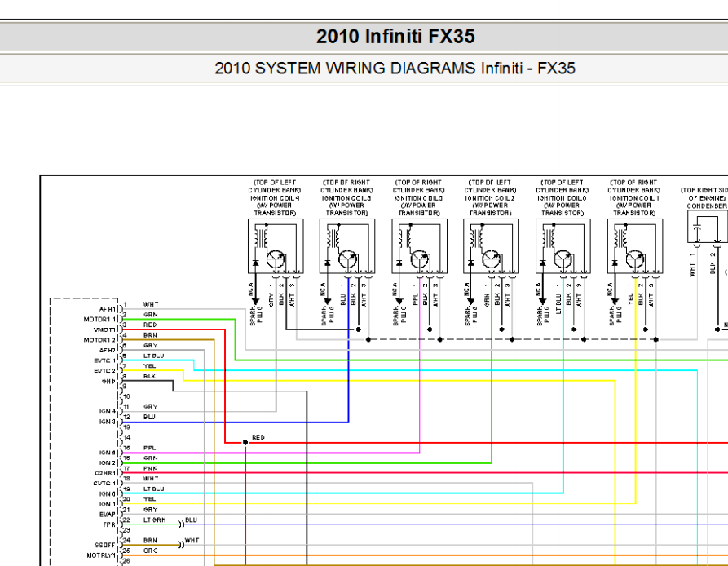The image size is (728, 566).
Task: Click the "IGNITION COIL 4" component label
Action: point(275,198)
